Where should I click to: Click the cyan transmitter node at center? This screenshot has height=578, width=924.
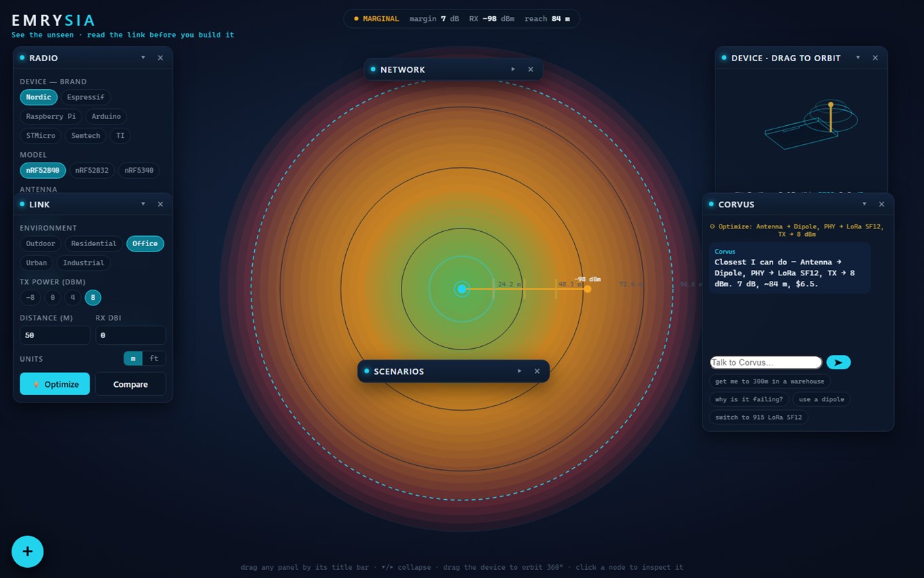tap(462, 289)
